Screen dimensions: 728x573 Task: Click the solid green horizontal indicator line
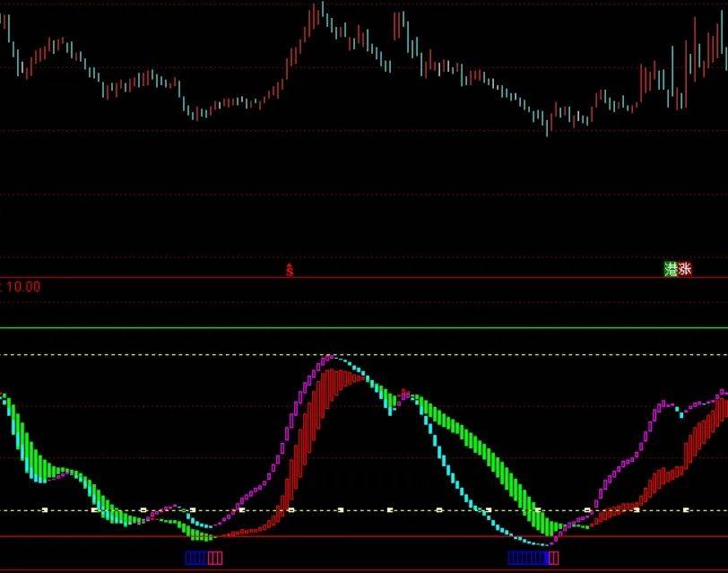pos(364,328)
